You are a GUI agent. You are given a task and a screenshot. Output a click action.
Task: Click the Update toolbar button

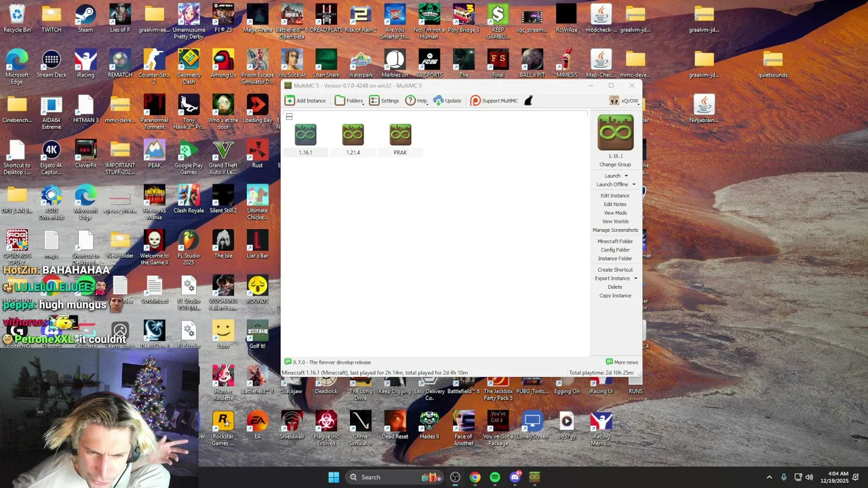(448, 100)
